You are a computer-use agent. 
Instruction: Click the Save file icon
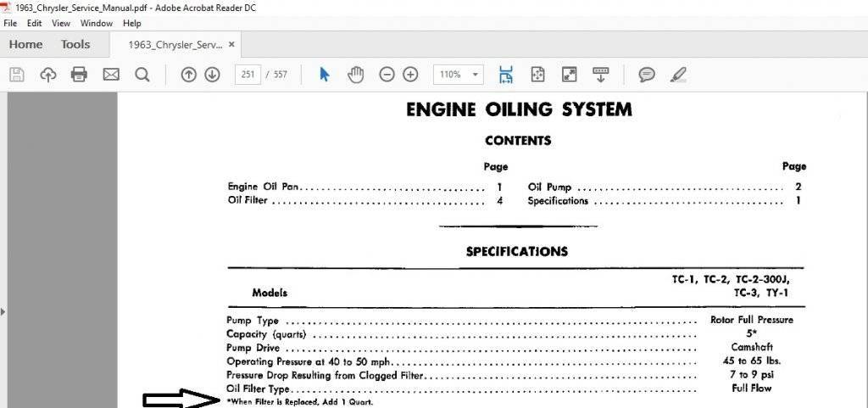click(x=16, y=75)
